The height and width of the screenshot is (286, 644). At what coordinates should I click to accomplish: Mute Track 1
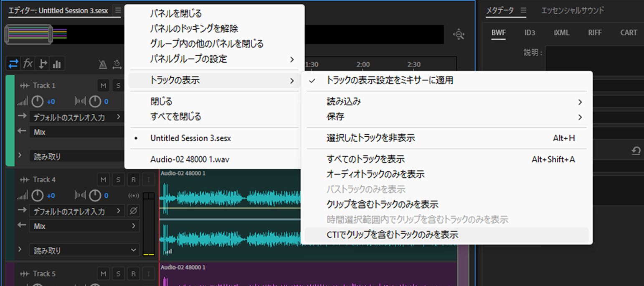[x=103, y=86]
